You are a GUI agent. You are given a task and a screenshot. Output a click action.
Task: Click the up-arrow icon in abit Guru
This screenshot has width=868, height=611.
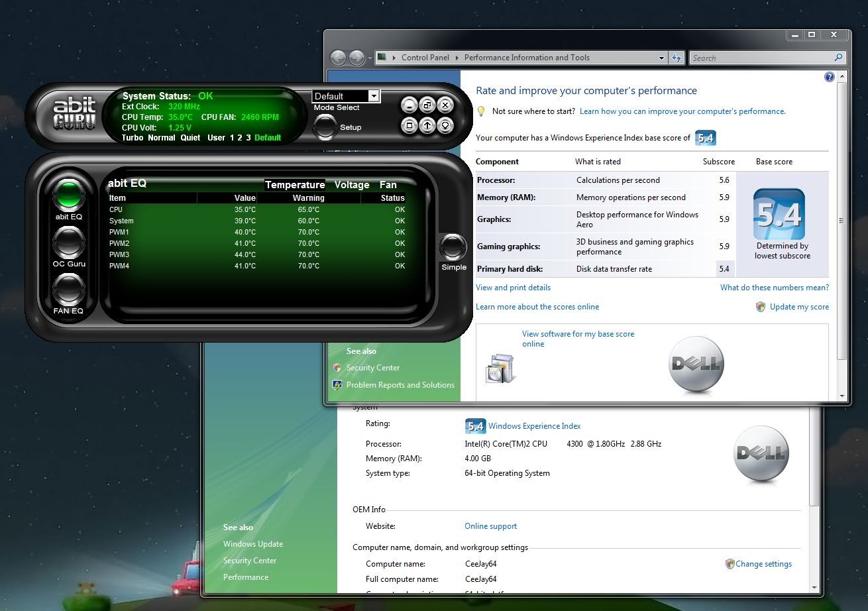(x=427, y=125)
